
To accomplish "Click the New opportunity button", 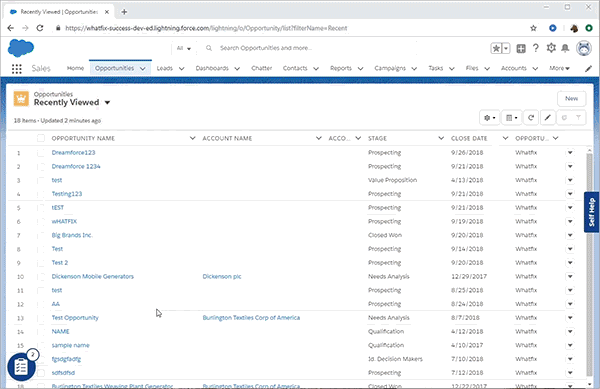I will (x=571, y=99).
